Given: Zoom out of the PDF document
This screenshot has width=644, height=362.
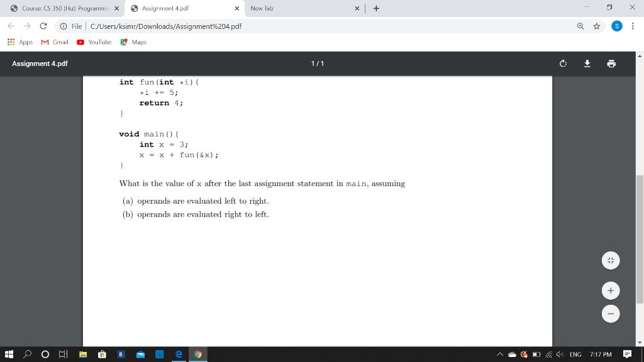Looking at the screenshot, I should click(610, 314).
